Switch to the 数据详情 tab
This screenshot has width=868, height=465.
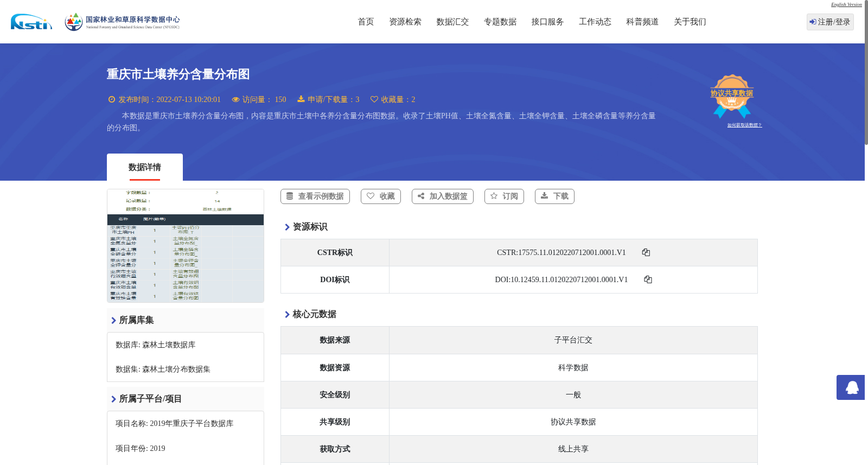click(x=145, y=167)
